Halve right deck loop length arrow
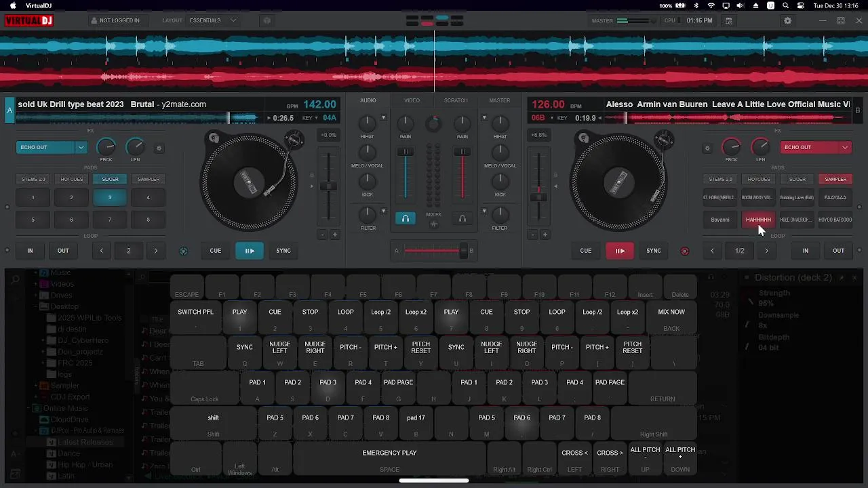This screenshot has width=868, height=488. click(712, 251)
